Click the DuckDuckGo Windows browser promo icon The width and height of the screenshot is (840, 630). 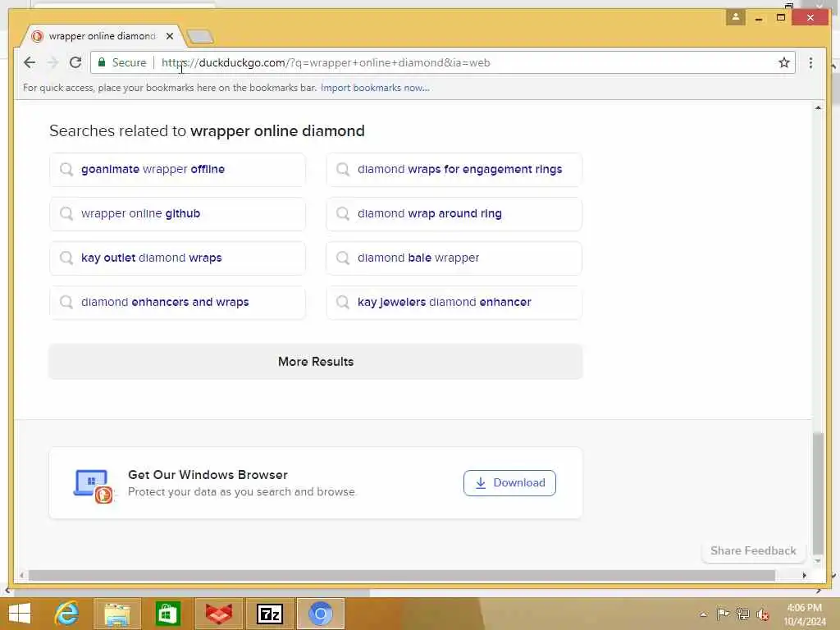pos(94,486)
